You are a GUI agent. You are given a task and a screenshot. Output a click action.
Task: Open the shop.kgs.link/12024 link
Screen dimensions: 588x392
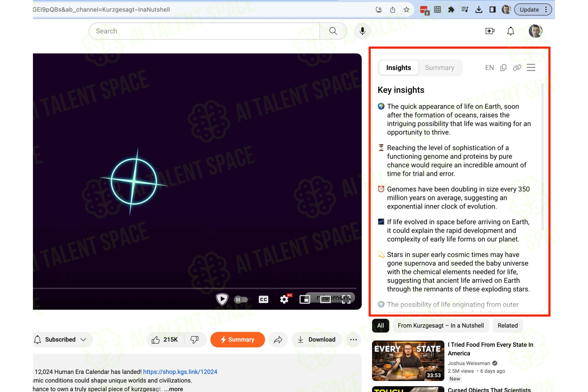click(180, 372)
